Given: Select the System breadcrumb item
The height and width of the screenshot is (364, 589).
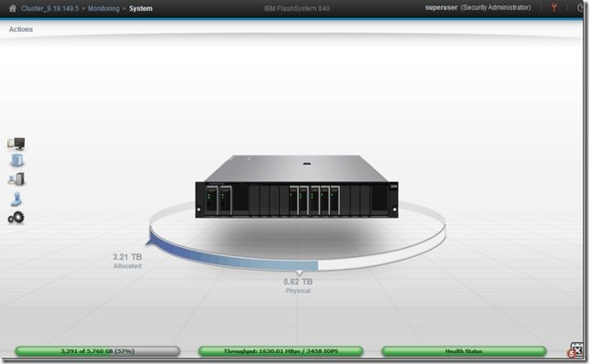Looking at the screenshot, I should pos(141,8).
